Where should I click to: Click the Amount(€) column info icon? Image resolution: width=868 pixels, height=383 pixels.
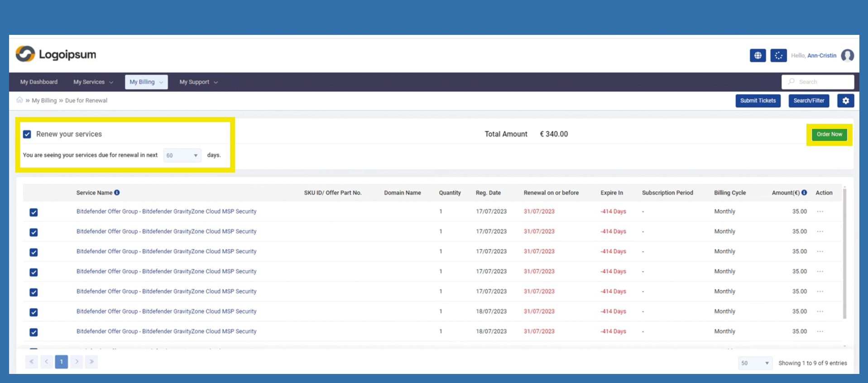(x=804, y=192)
